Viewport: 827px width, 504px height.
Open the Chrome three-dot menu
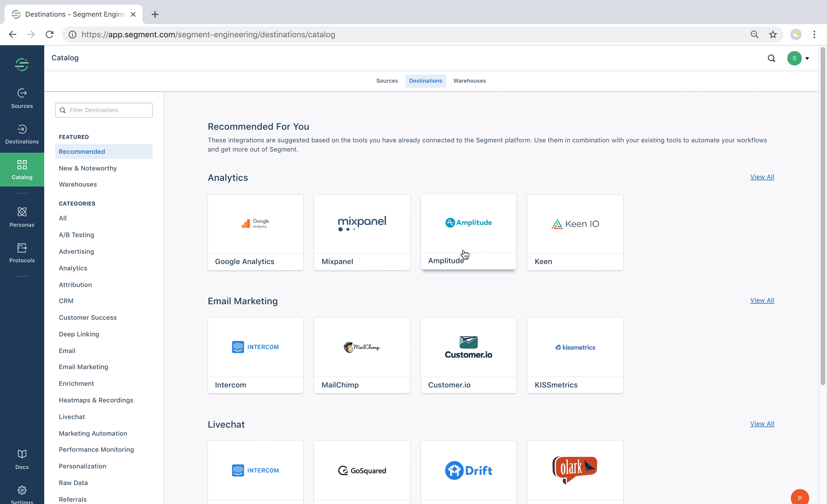814,34
